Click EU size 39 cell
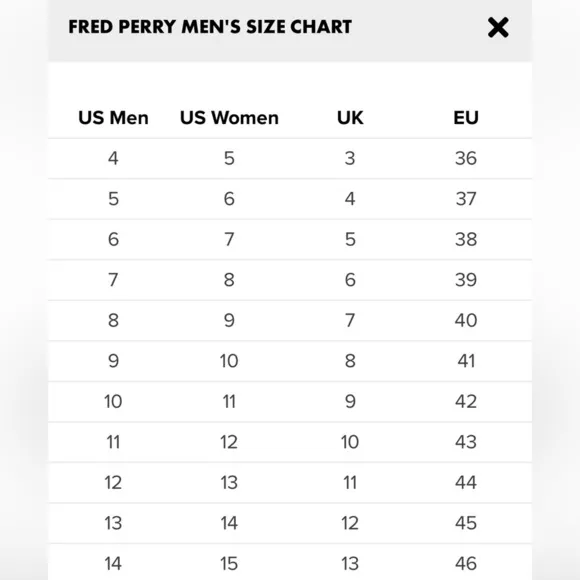This screenshot has width=580, height=580. coord(466,280)
